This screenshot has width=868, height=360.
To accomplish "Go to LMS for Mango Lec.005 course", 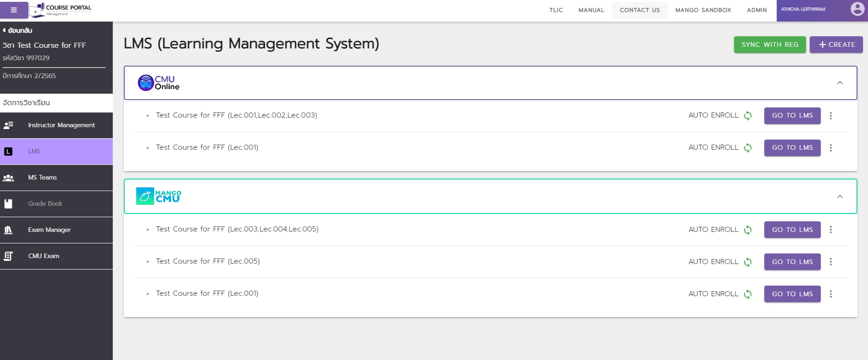I will (792, 262).
